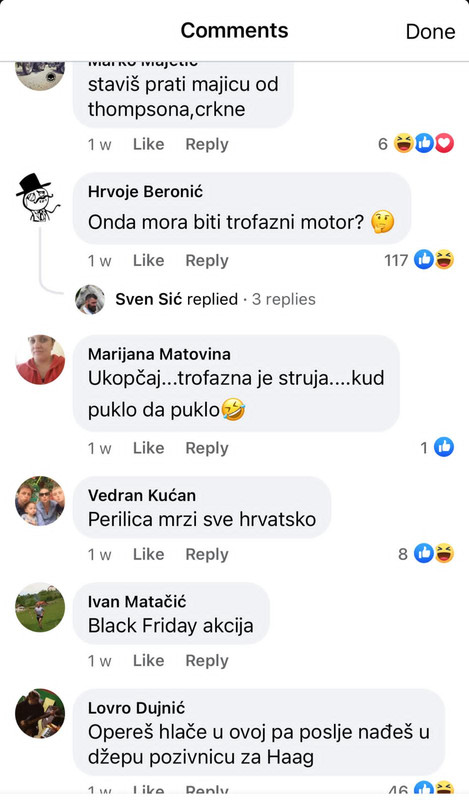The image size is (469, 800).
Task: Like Hrvoje Beronić's trofazni motor comment
Action: click(149, 260)
